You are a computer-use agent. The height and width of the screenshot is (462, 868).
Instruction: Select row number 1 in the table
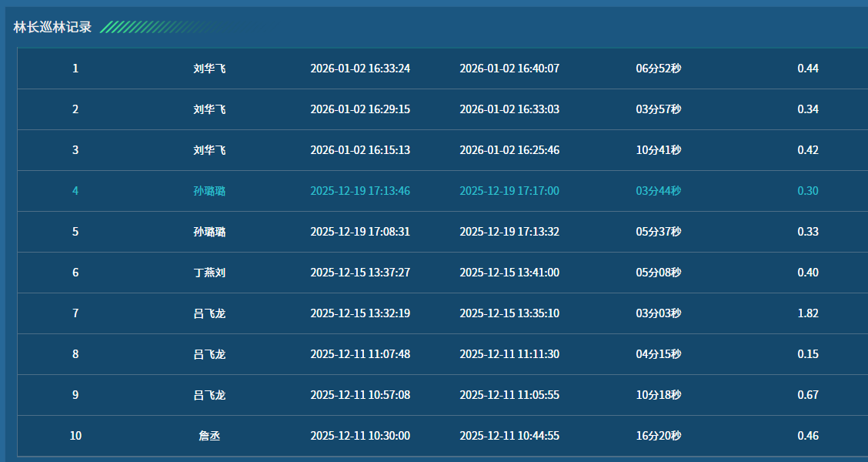pyautogui.click(x=75, y=69)
